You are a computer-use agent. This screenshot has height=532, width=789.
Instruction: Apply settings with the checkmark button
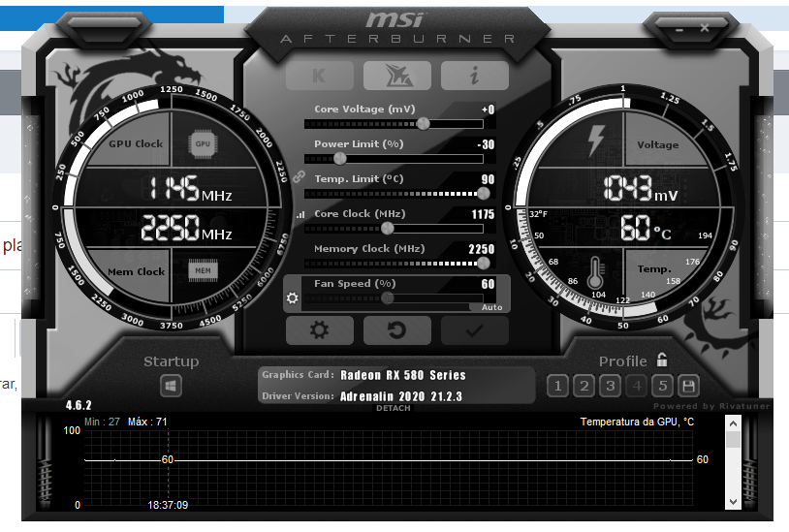(475, 330)
